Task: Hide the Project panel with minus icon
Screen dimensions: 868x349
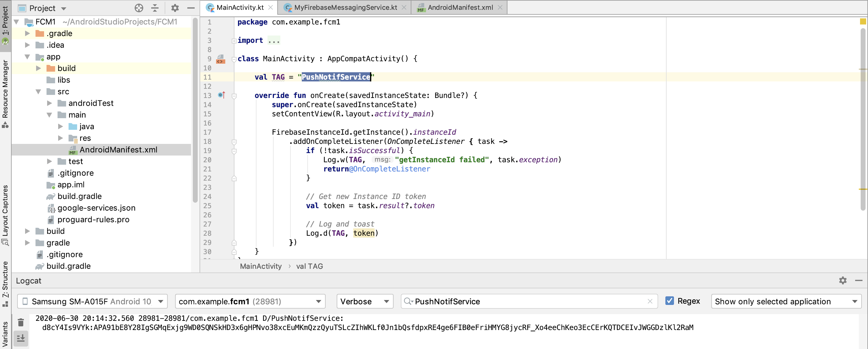Action: [191, 8]
